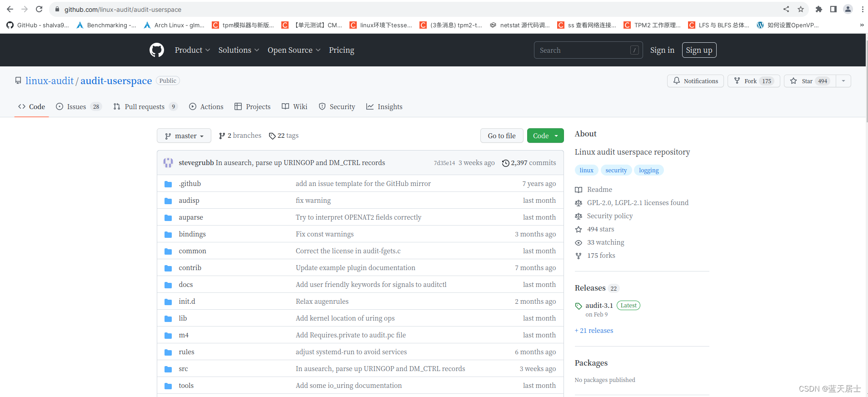Click Sign in
The width and height of the screenshot is (868, 397).
(662, 50)
